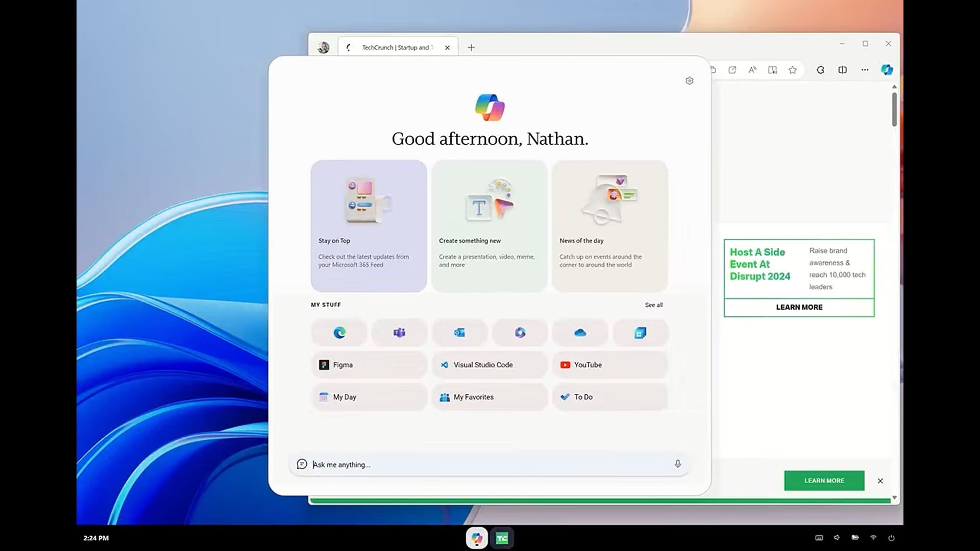Open link in new window icon in Edge toolbar
Screen dimensions: 980x551
point(732,70)
